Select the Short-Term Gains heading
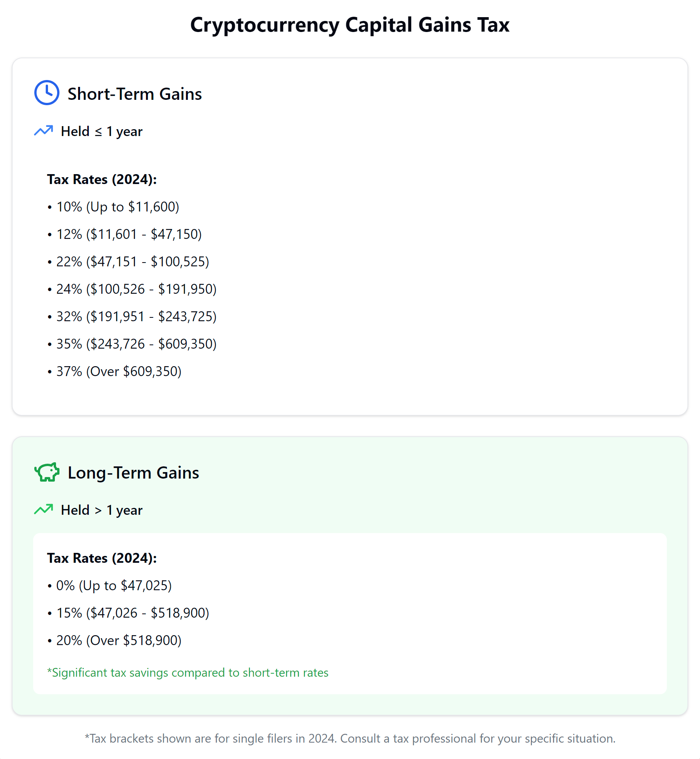Image resolution: width=700 pixels, height=759 pixels. pyautogui.click(x=135, y=94)
